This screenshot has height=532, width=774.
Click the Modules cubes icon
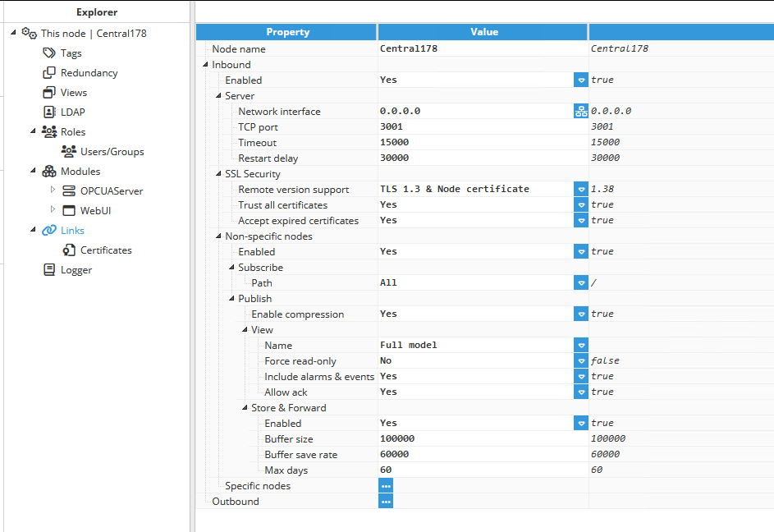click(x=49, y=171)
